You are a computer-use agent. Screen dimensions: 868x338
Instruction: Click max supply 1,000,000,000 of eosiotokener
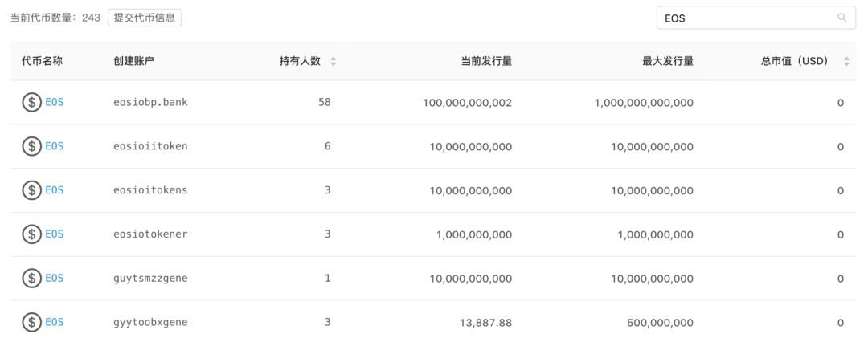click(656, 234)
